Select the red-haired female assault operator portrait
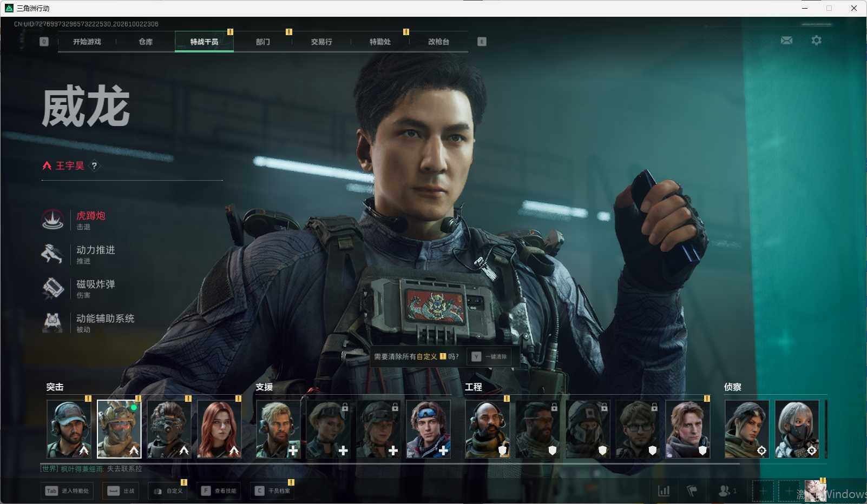 (x=219, y=429)
